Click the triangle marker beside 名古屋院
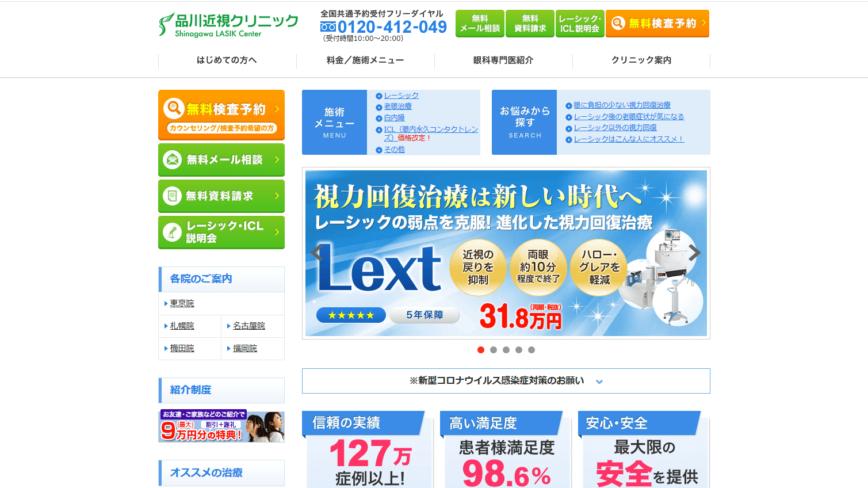 tap(229, 326)
